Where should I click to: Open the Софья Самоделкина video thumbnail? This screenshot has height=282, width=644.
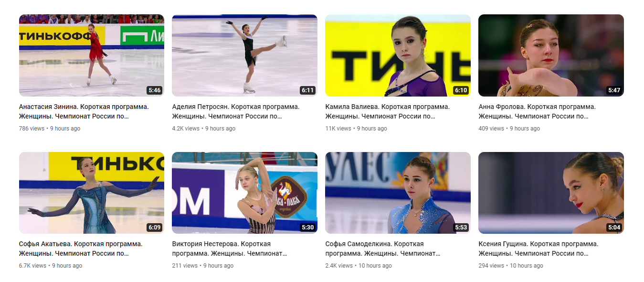coord(398,193)
